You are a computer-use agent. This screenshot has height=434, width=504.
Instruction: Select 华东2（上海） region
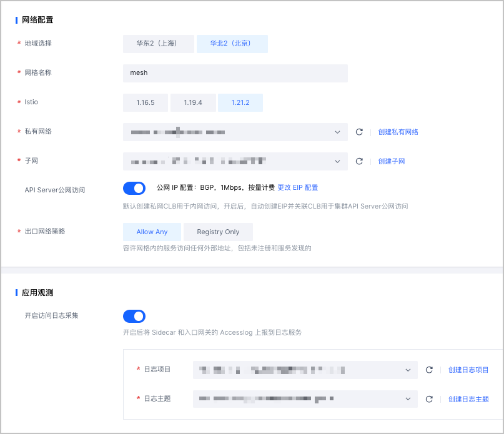click(x=158, y=44)
